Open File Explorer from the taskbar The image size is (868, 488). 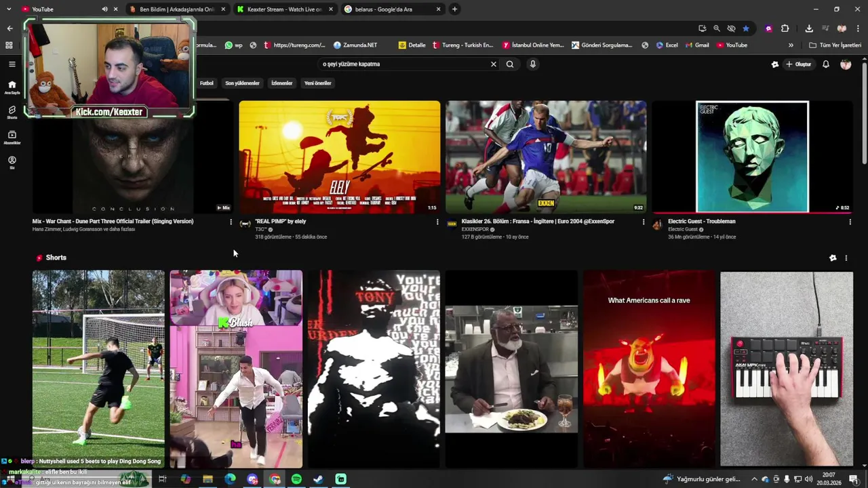(x=208, y=479)
